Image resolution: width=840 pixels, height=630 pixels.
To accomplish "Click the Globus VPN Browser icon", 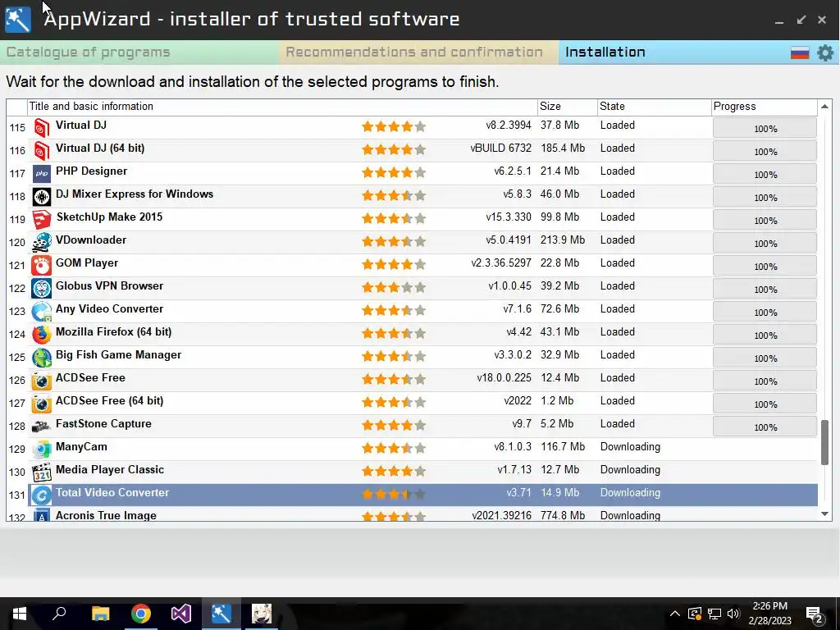I will (41, 289).
